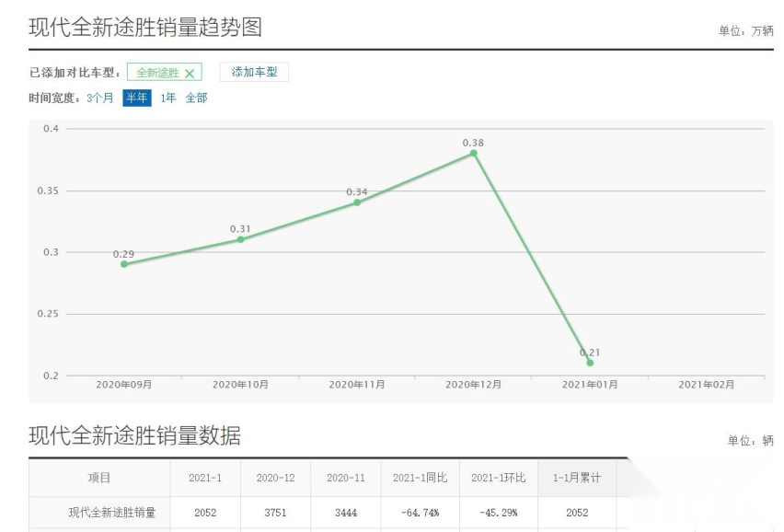This screenshot has height=532, width=784.
Task: Click the 3751 sales cell
Action: click(x=275, y=513)
